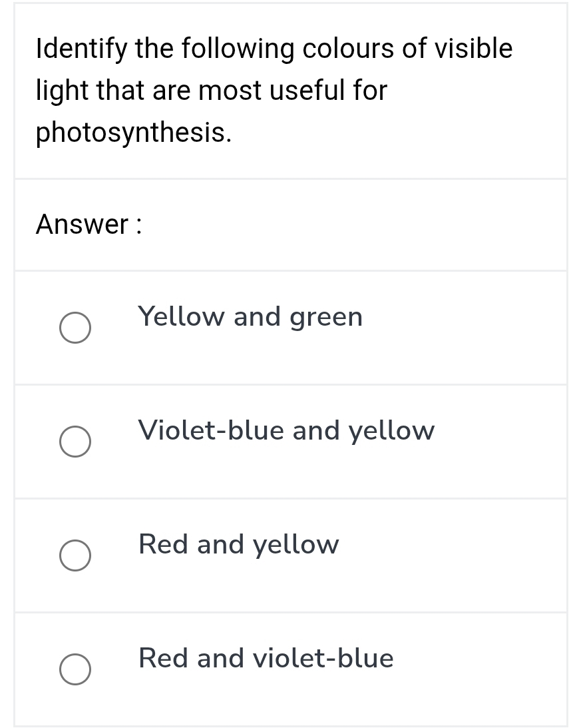Click the "Red and violet-blue" answer text
573x728 pixels.
266,658
